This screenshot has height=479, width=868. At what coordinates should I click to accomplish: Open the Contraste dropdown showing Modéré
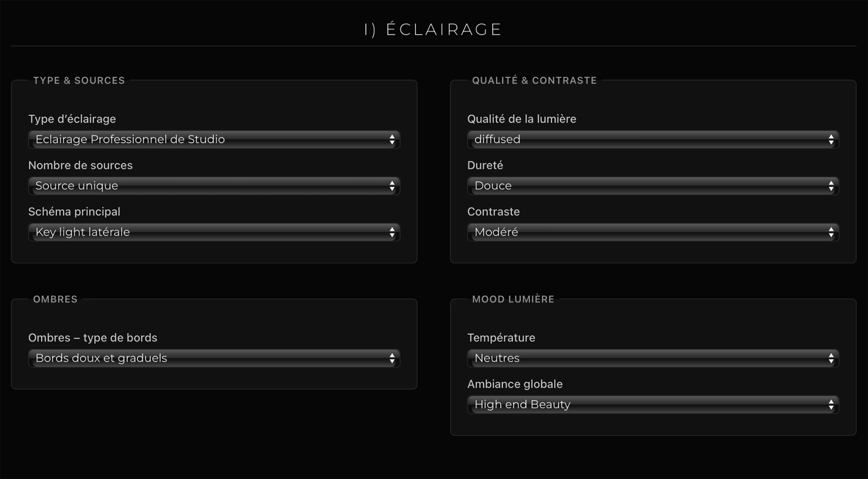point(653,232)
